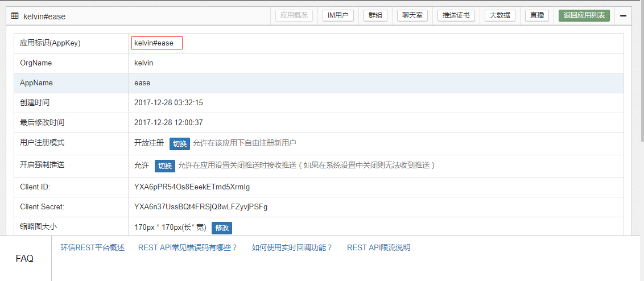This screenshot has height=281, width=644.
Task: Open the 直播 tab
Action: [537, 15]
